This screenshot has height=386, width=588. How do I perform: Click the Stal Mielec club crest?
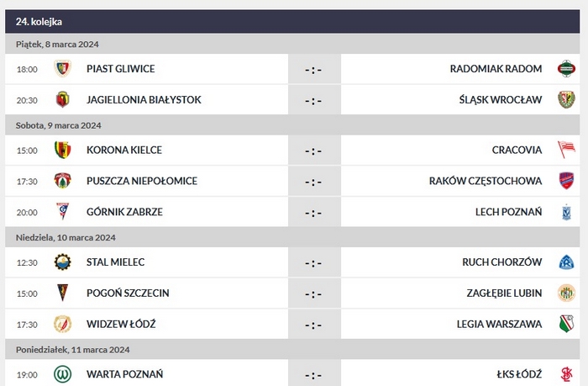coord(62,262)
